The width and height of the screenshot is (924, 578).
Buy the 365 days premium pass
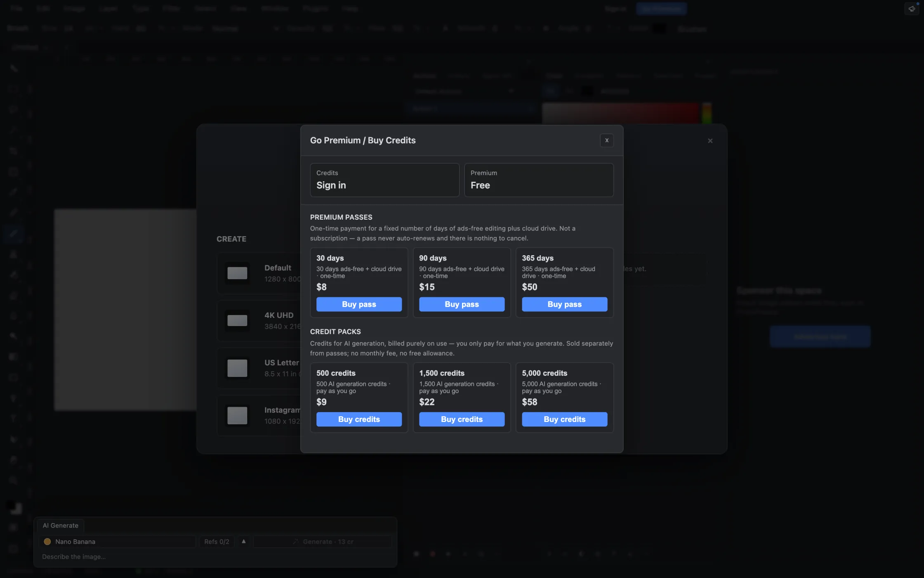coord(564,304)
